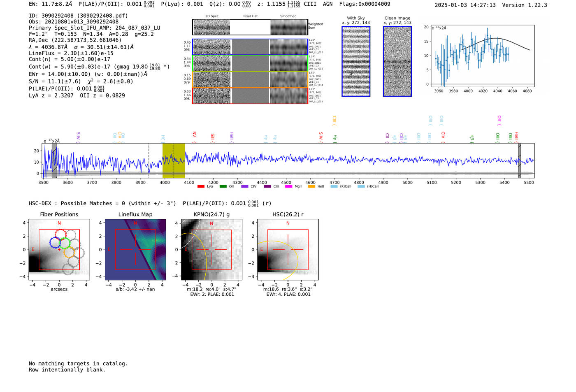Image resolution: width=576 pixels, height=392 pixels.
Task: Click Primary Spec_Slot_IFU_AMP: 204_087_037_LU text
Action: pos(95,28)
